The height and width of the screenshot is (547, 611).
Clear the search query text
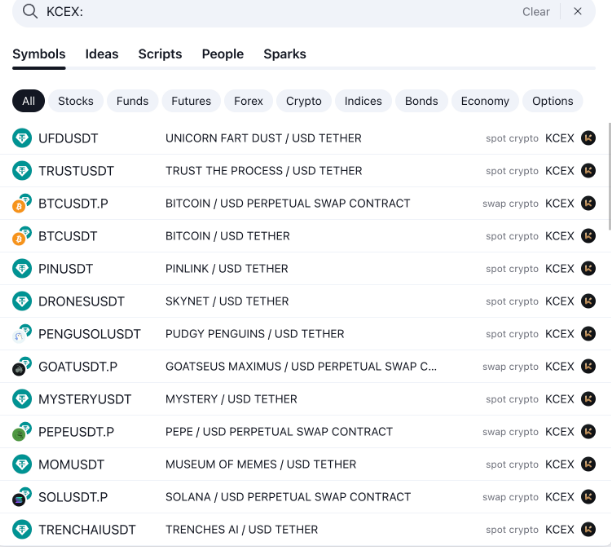click(536, 11)
